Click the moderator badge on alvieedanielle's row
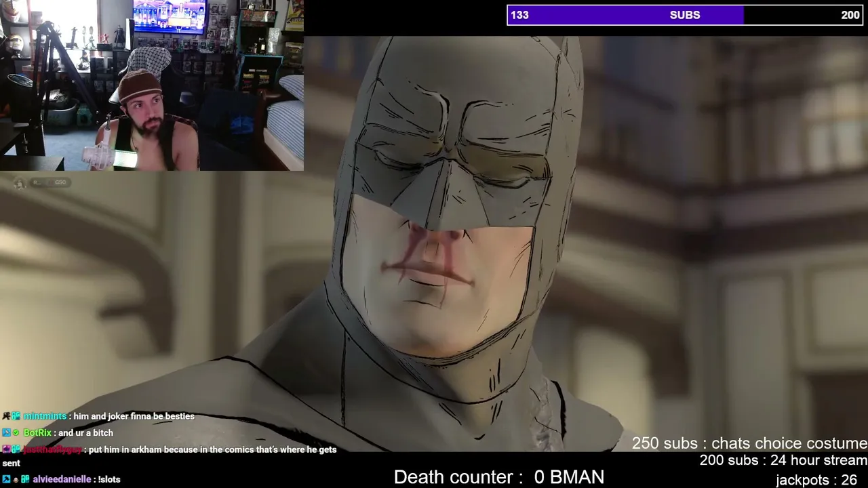 coord(6,479)
